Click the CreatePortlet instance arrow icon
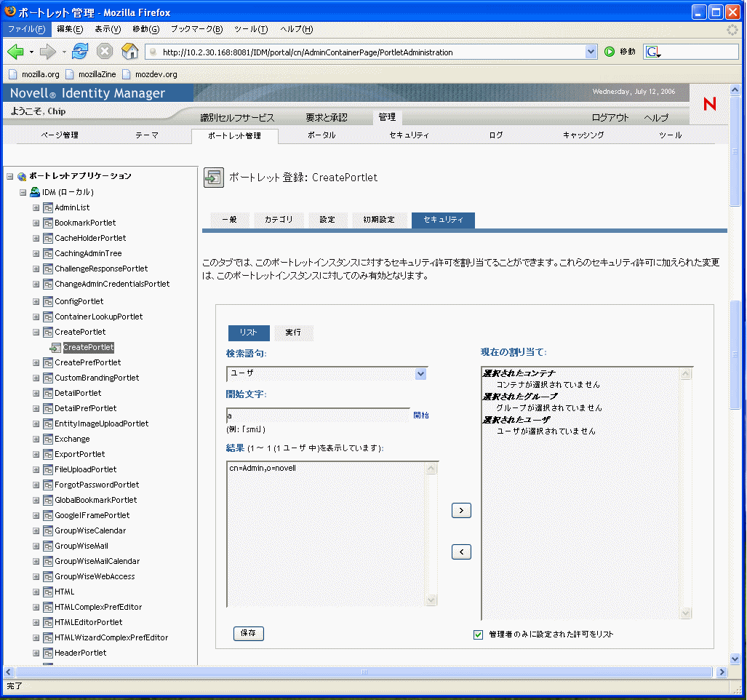The image size is (747, 700). (55, 348)
